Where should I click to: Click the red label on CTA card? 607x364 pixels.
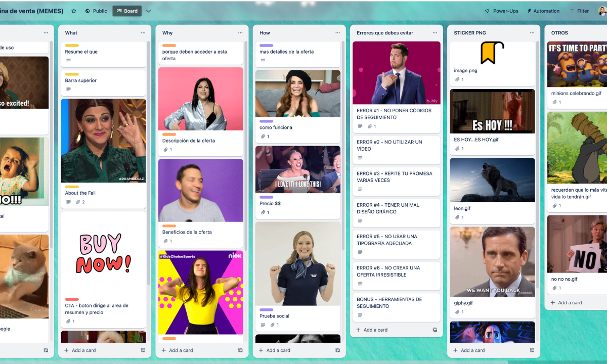72,299
